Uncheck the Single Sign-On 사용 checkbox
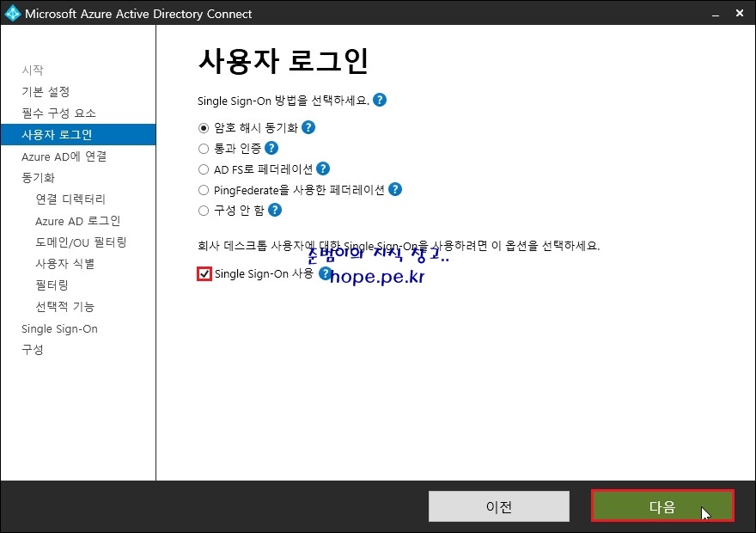Screen dimensions: 756x533 [204, 274]
